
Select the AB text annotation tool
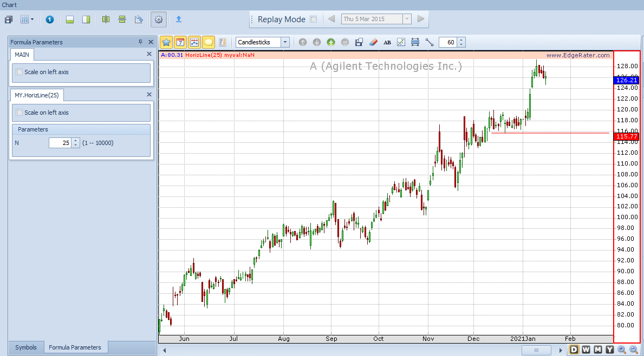coord(387,42)
